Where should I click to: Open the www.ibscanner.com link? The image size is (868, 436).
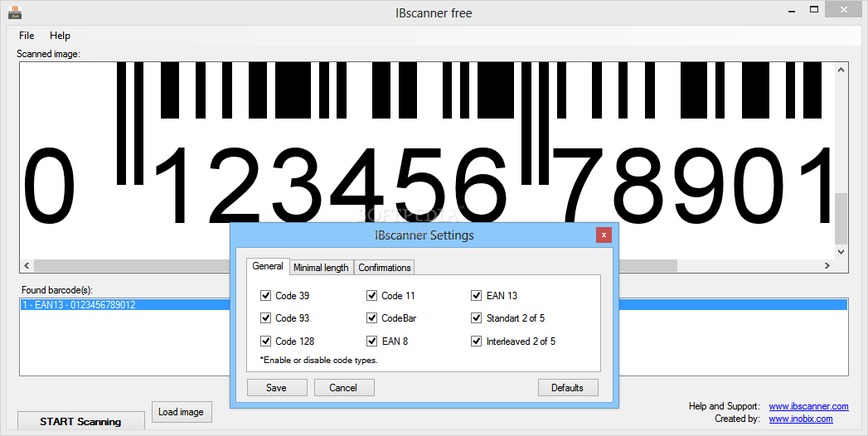[x=808, y=406]
